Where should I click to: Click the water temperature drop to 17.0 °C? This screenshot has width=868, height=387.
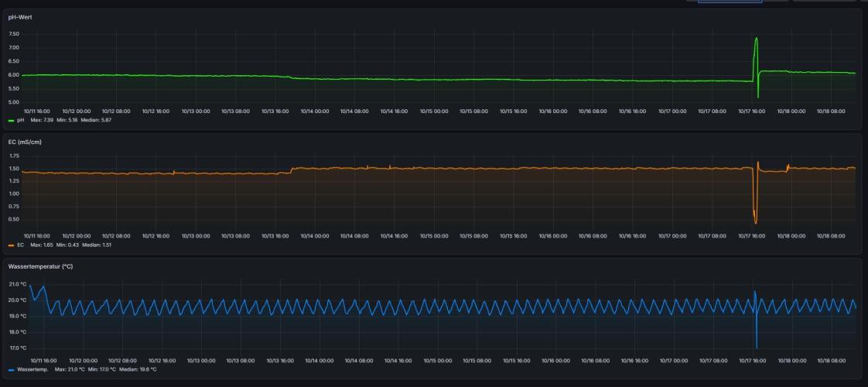(757, 348)
